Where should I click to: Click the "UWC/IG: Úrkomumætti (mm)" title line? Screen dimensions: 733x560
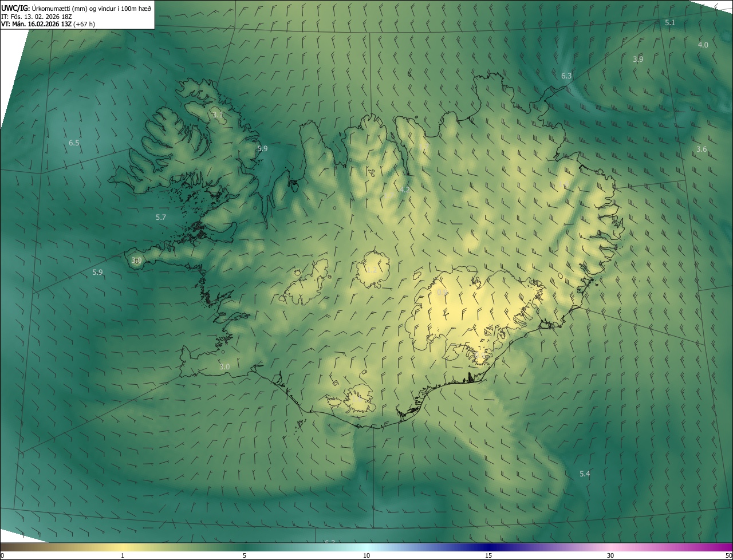click(x=76, y=8)
